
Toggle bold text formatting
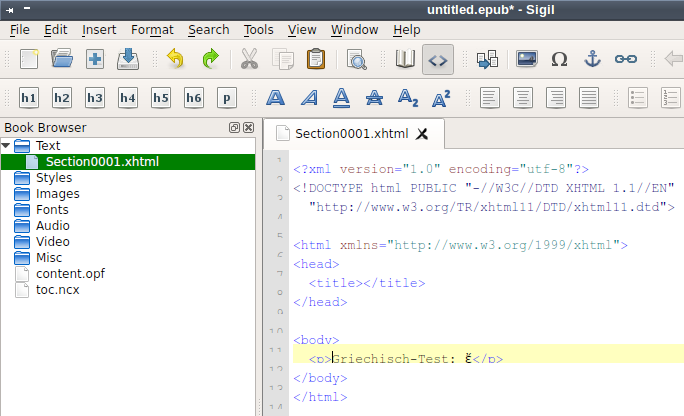[275, 98]
